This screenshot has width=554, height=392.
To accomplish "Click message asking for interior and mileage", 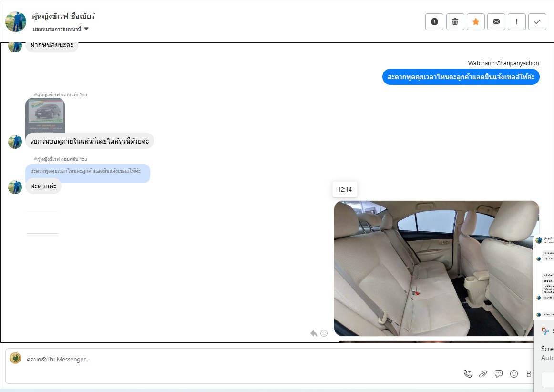I will [x=89, y=141].
